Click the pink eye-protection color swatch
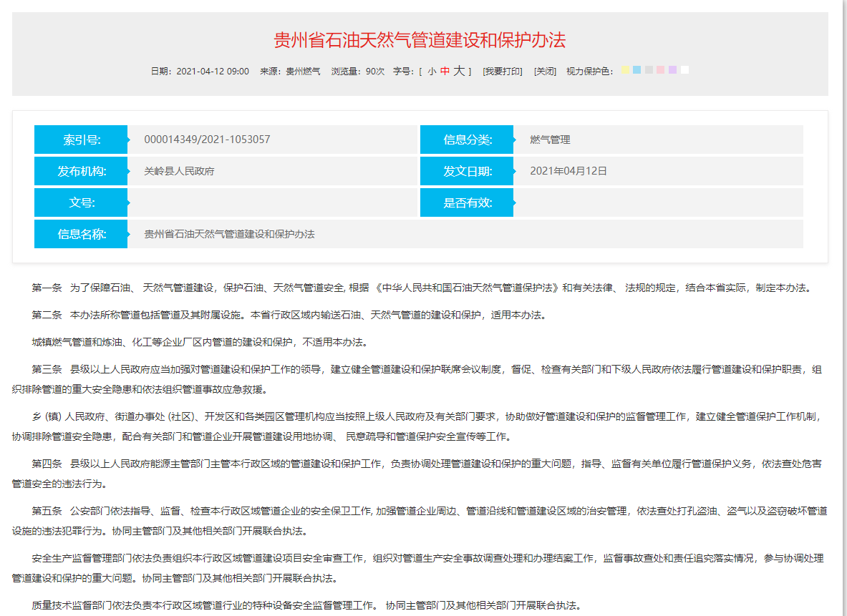Image resolution: width=847 pixels, height=616 pixels. [659, 69]
